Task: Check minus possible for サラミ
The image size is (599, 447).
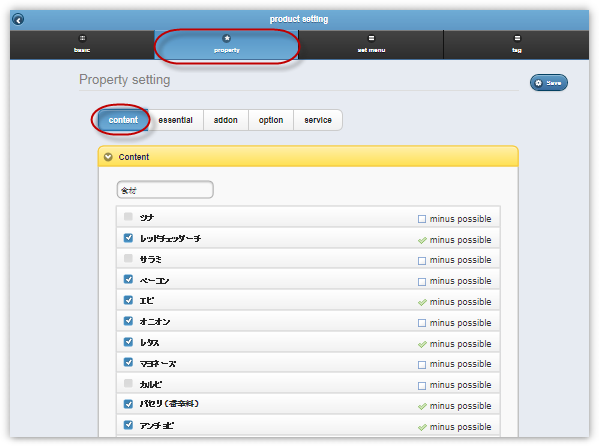Action: pyautogui.click(x=422, y=261)
